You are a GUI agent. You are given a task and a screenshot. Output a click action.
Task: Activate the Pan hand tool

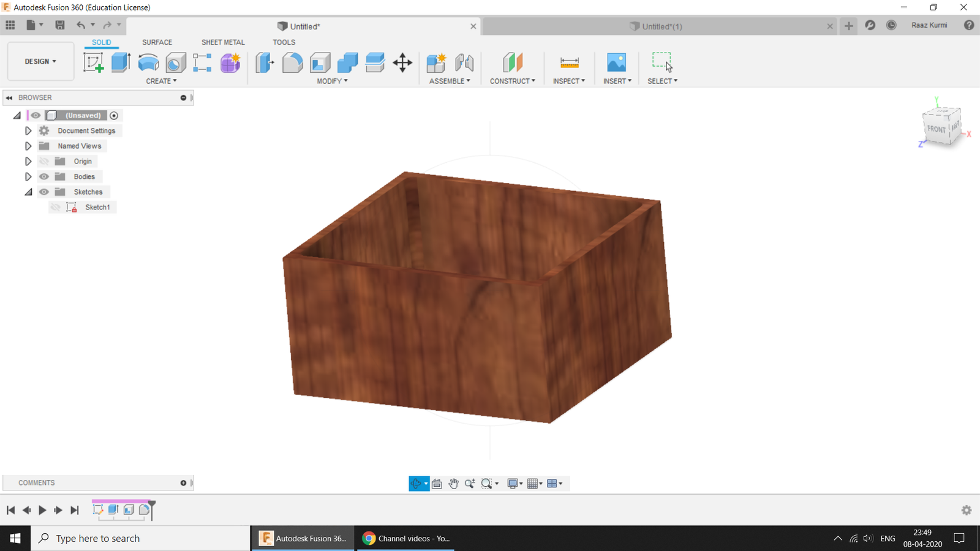pyautogui.click(x=453, y=484)
